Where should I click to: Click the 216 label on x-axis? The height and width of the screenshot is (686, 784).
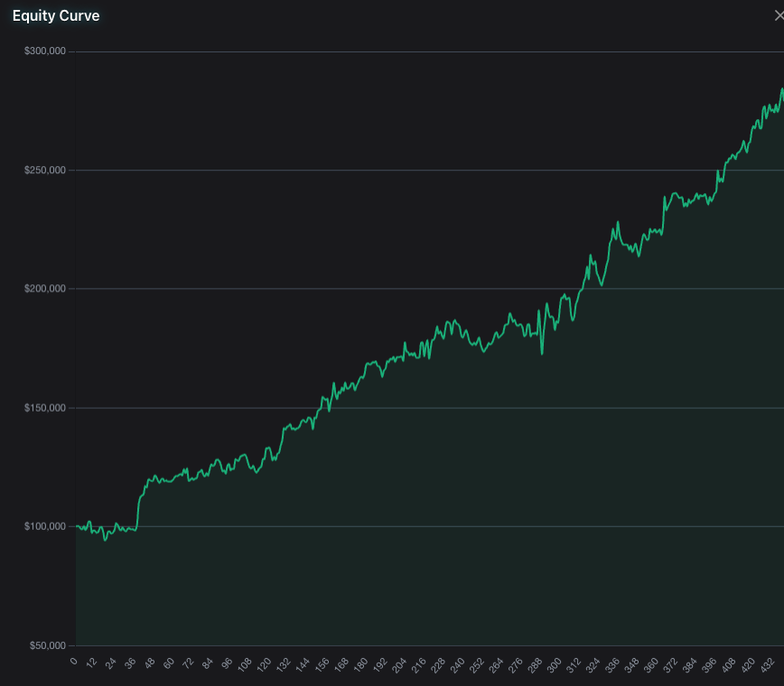pyautogui.click(x=419, y=663)
